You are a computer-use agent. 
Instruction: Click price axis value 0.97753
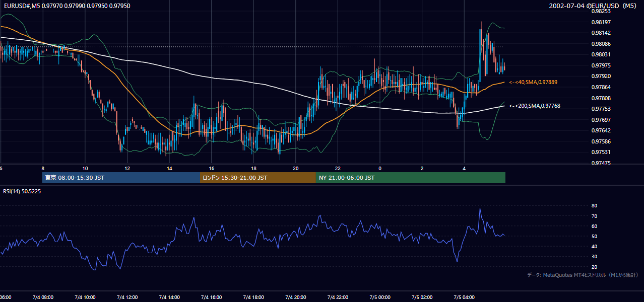pos(601,109)
